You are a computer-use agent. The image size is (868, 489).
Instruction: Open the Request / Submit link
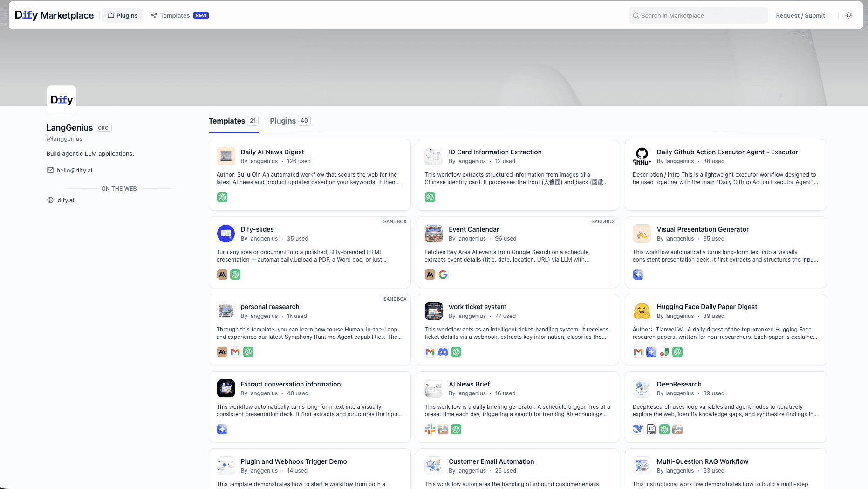tap(800, 15)
